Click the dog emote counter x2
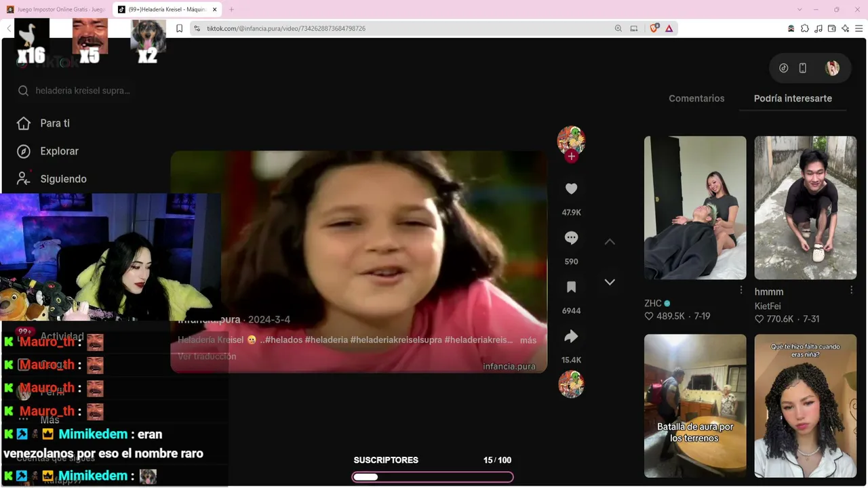The width and height of the screenshot is (868, 488). click(148, 41)
